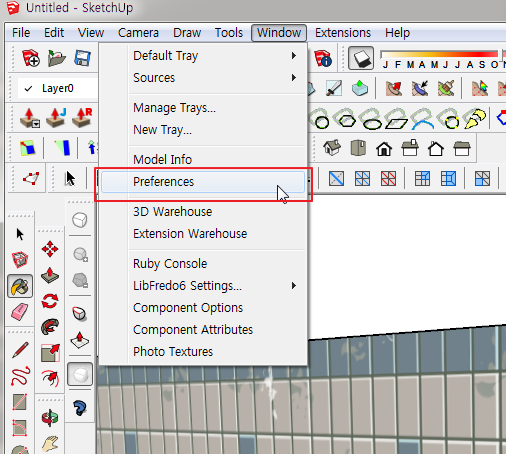
Task: Select the polygon-on-surface drawing icon
Action: (x=346, y=118)
